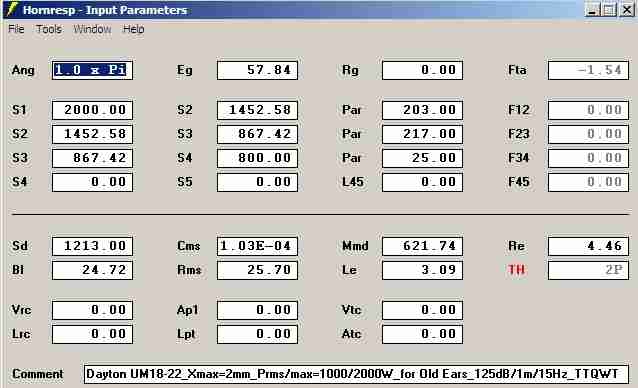Click the Cms field showing 1.03E-04

(257, 246)
